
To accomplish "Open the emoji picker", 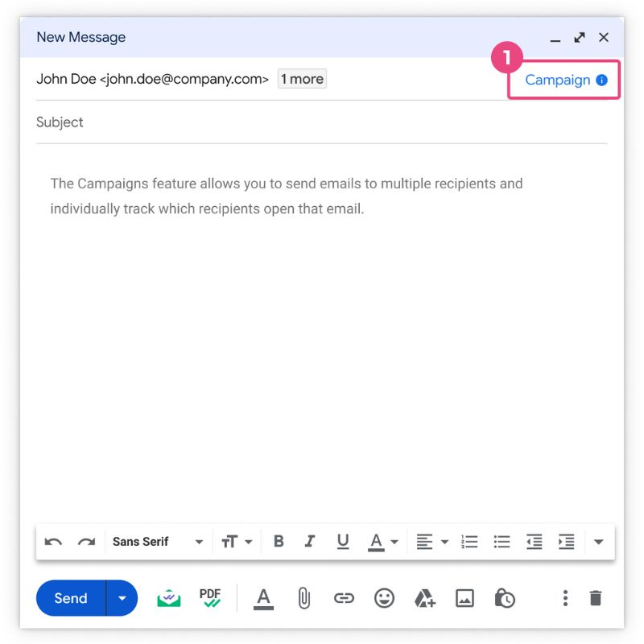I will point(384,598).
